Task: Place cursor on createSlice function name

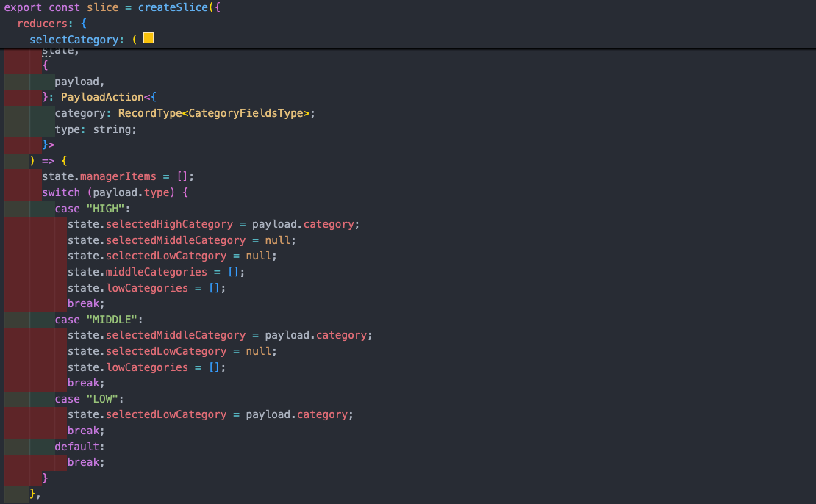Action: click(173, 7)
